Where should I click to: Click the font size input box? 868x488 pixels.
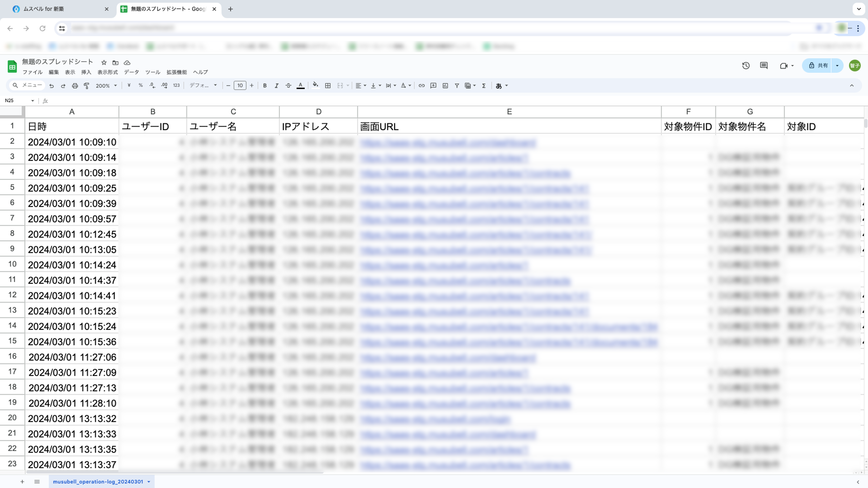tap(240, 86)
